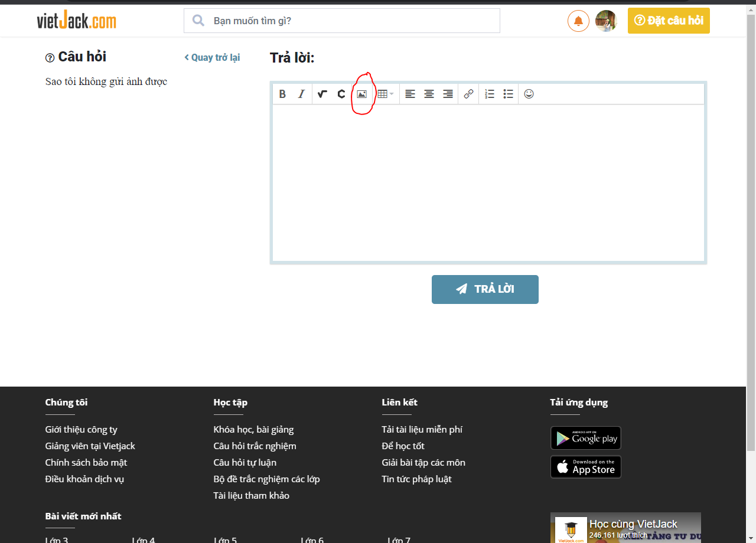
Task: Align text to the right
Action: tap(448, 94)
